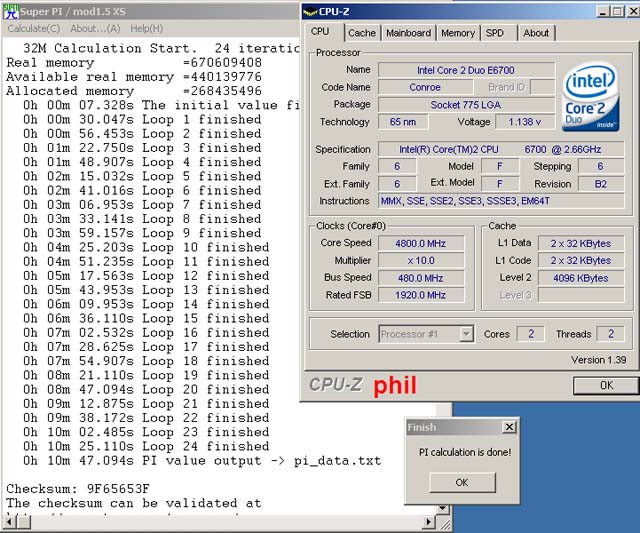Click the Core Speed value 4800.0 MHz
Screen dimensions: 640x533
coord(421,244)
